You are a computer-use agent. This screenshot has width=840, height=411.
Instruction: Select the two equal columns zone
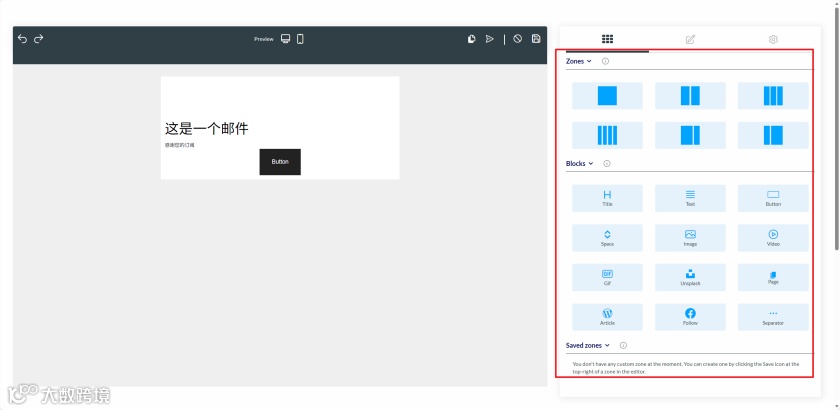[x=690, y=96]
